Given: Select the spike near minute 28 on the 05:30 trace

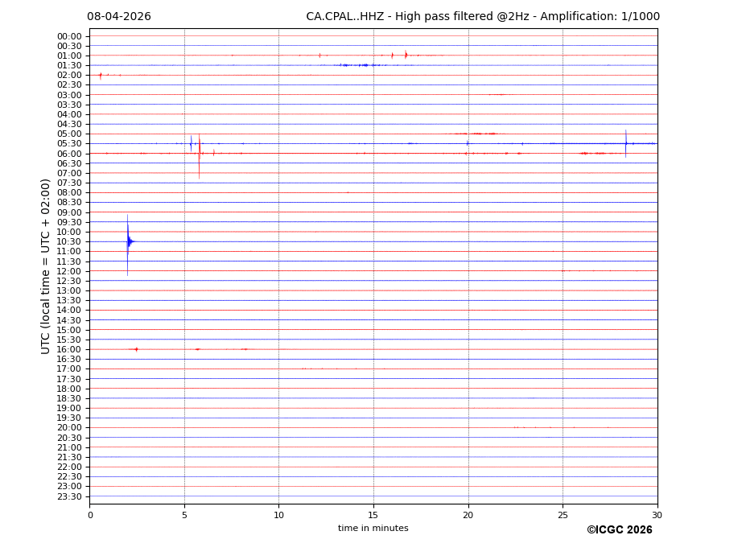Looking at the screenshot, I should (625, 143).
